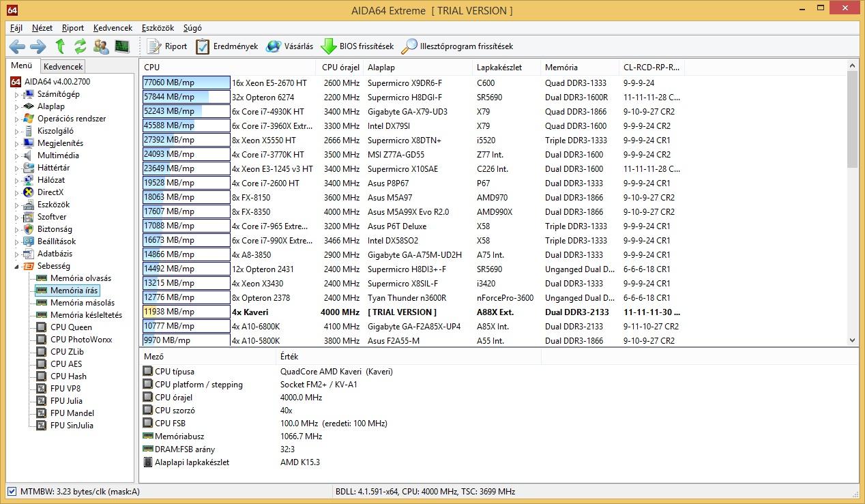Open the Eszközök menu
Viewport: 865px width, 504px height.
(158, 28)
